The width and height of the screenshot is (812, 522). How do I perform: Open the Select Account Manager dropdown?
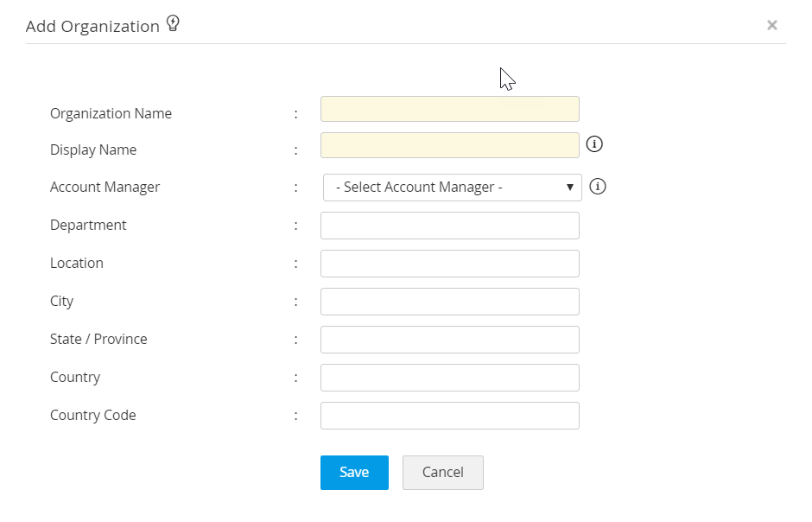click(x=452, y=187)
